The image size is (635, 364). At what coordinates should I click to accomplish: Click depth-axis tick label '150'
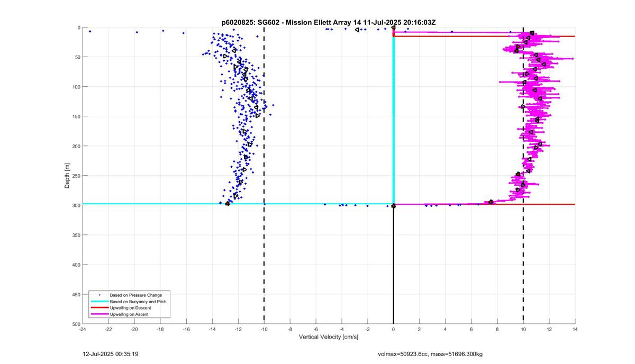[x=76, y=116]
